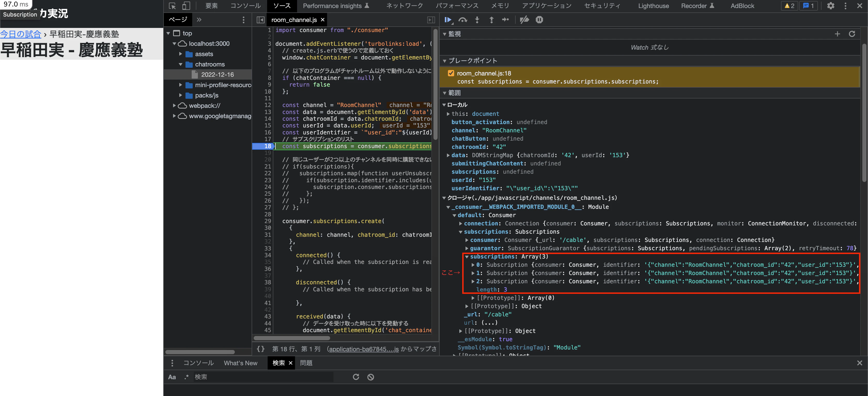Click into the 検索 search input
This screenshot has width=868, height=396.
click(263, 377)
